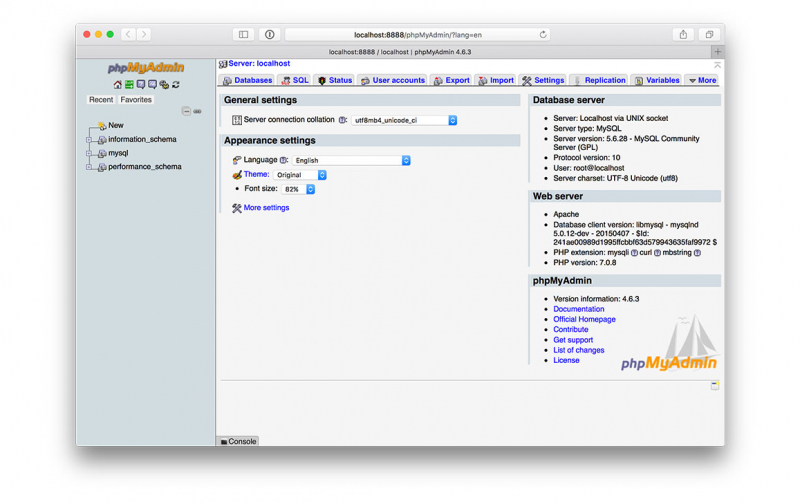Click the link icon in the navigation tree
This screenshot has height=504, width=800.
(197, 111)
